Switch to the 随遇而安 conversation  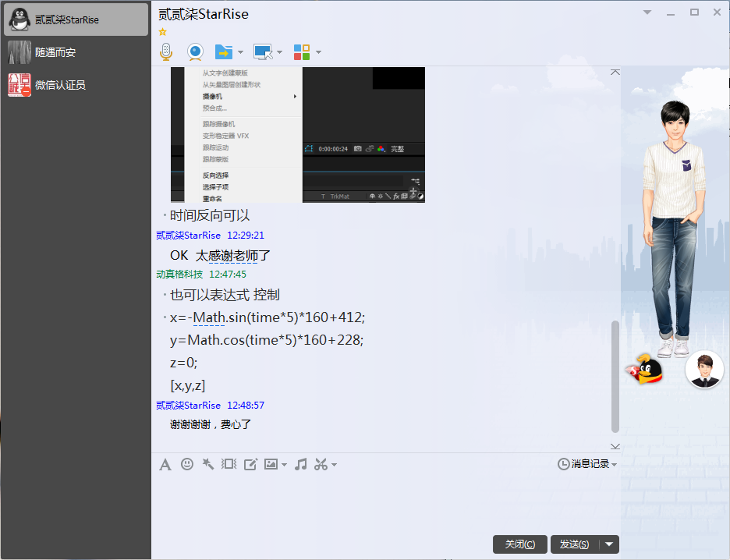click(76, 52)
